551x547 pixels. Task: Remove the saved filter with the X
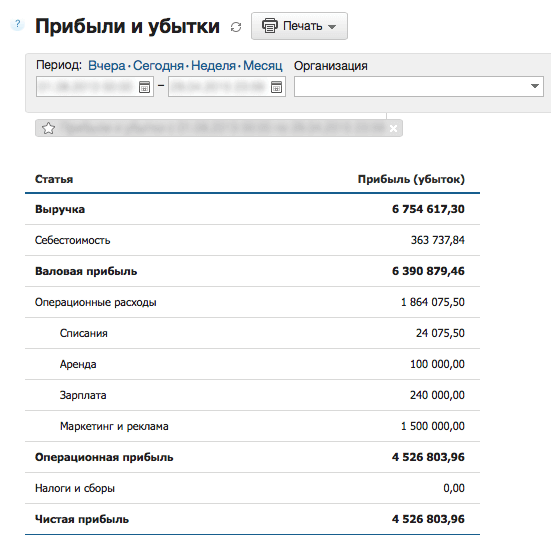click(x=394, y=129)
